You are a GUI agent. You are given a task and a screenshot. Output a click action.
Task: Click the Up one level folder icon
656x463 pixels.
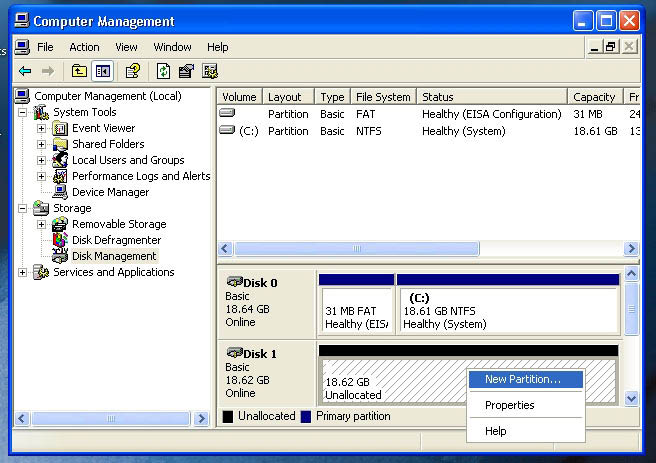pos(79,71)
